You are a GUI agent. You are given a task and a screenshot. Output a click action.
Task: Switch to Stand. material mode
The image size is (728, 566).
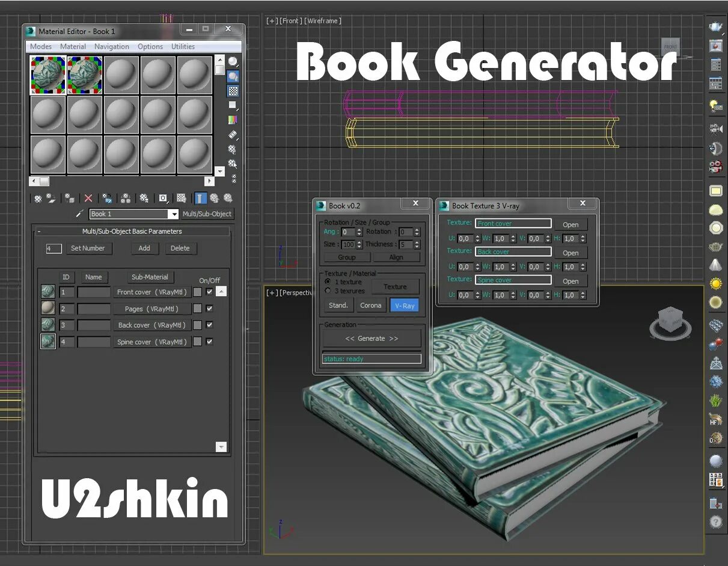(338, 306)
